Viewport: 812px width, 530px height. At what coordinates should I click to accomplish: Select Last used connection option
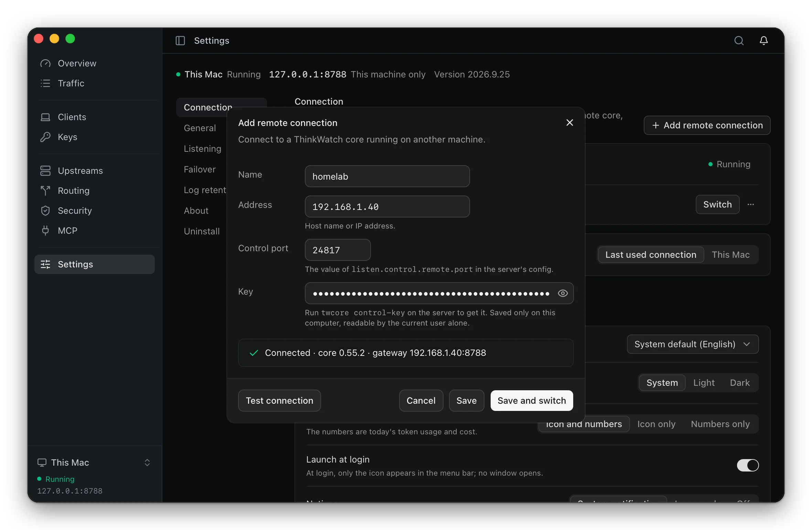point(651,255)
